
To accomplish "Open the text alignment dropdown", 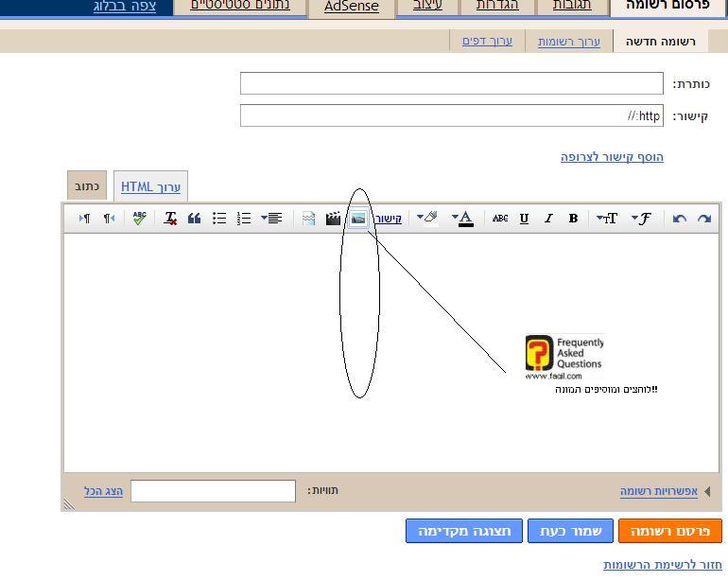I will [x=271, y=219].
